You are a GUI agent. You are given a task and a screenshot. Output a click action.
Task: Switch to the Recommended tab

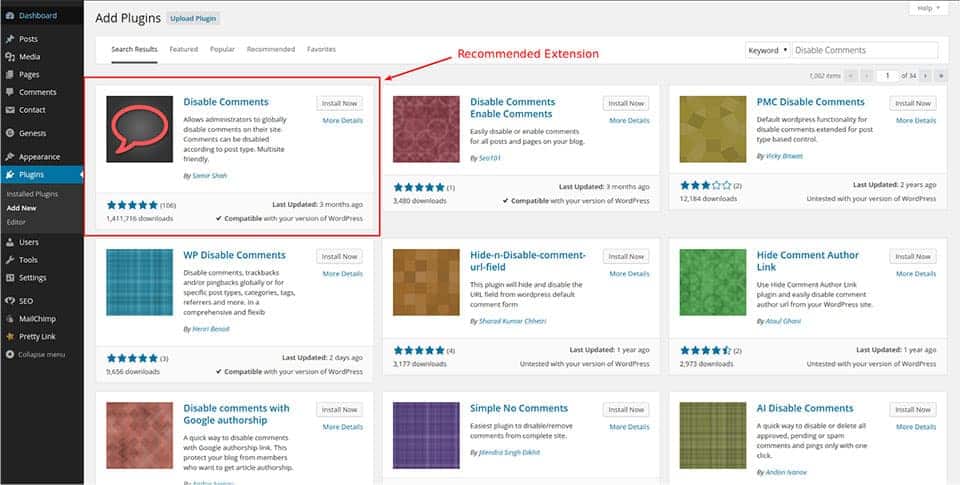click(271, 49)
